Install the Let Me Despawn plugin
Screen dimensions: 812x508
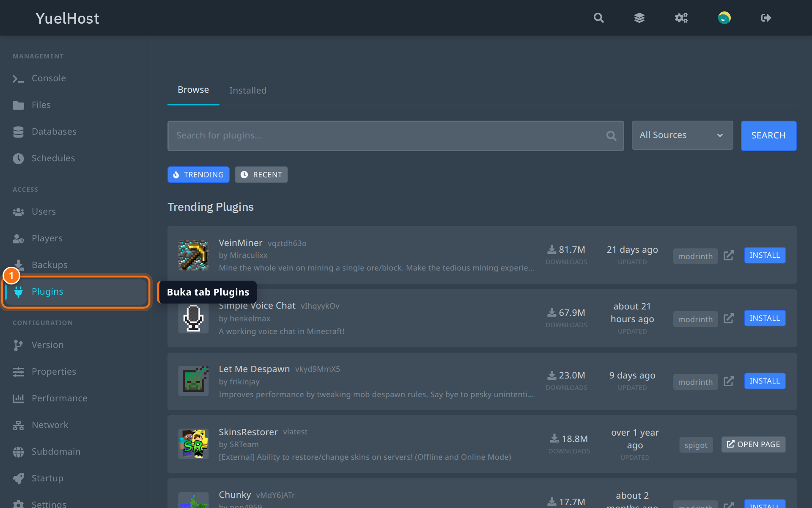click(x=765, y=381)
